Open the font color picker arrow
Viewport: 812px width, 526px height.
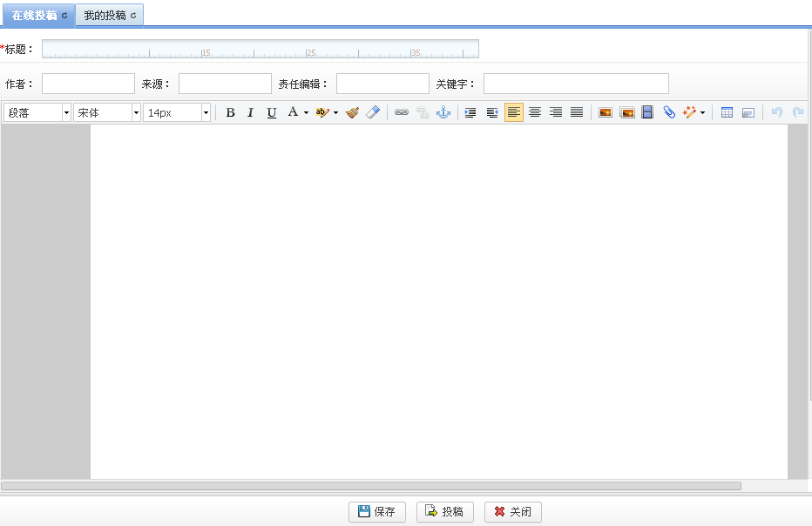click(x=306, y=113)
